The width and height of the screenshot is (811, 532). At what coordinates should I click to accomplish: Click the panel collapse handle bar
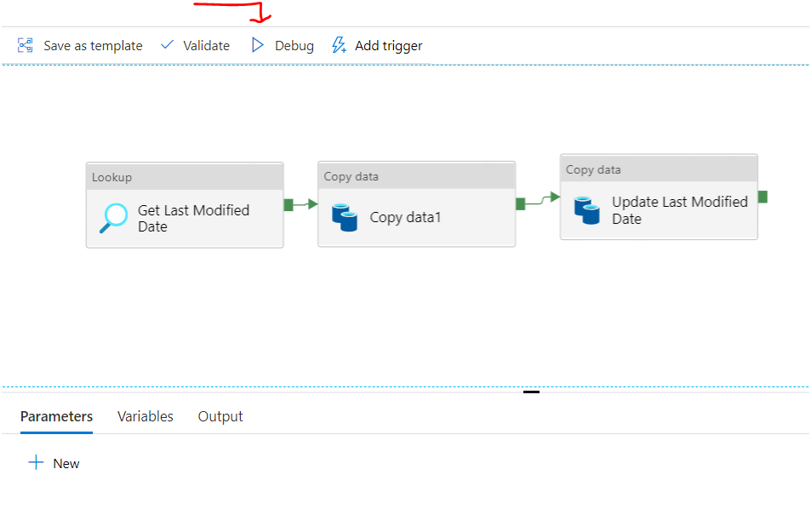tap(531, 392)
